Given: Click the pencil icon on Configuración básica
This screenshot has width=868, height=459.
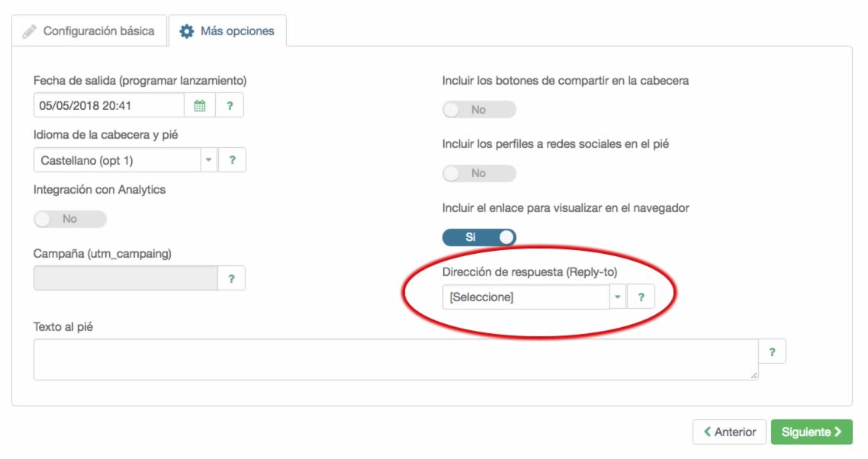Looking at the screenshot, I should point(30,31).
